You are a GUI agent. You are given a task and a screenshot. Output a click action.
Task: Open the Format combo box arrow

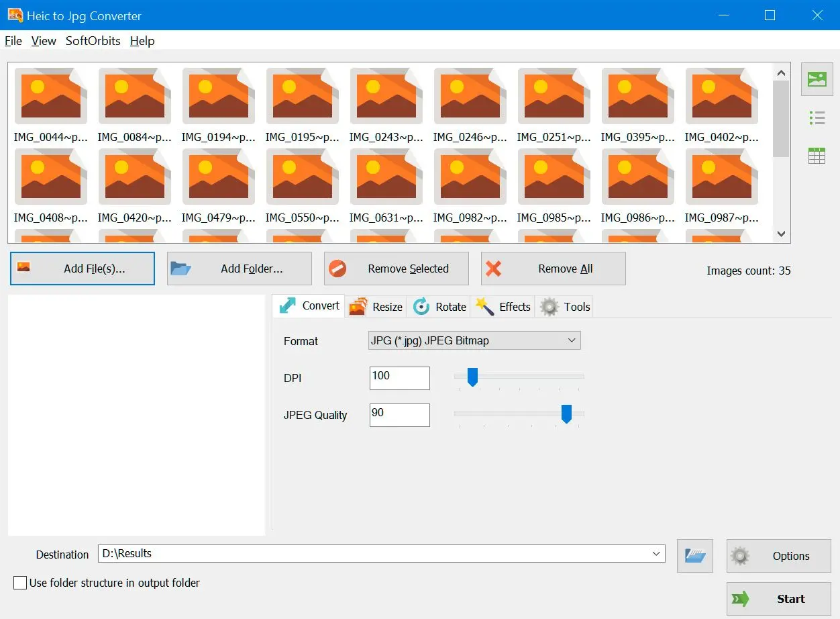(572, 340)
